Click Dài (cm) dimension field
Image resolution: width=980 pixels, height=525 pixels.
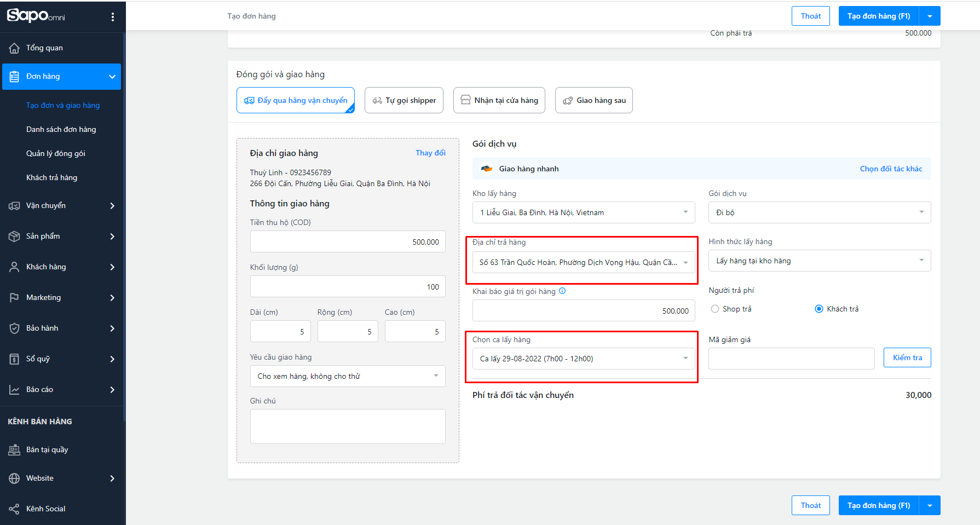[280, 331]
